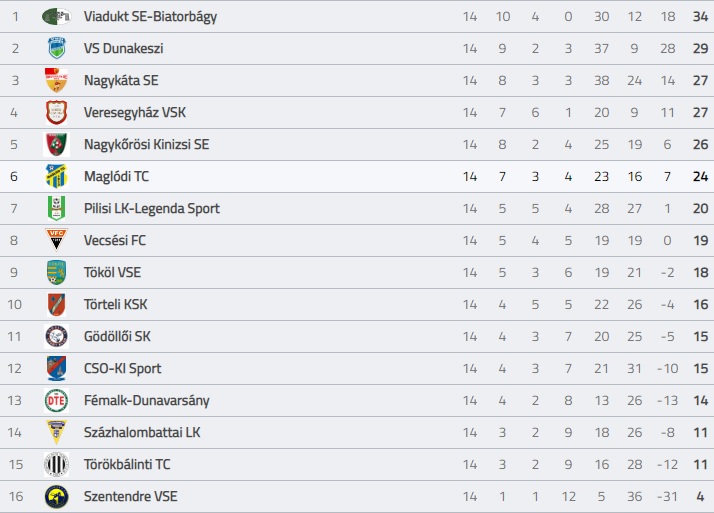Click the Viadukt SE-Biatorbágy club crest

tap(56, 16)
